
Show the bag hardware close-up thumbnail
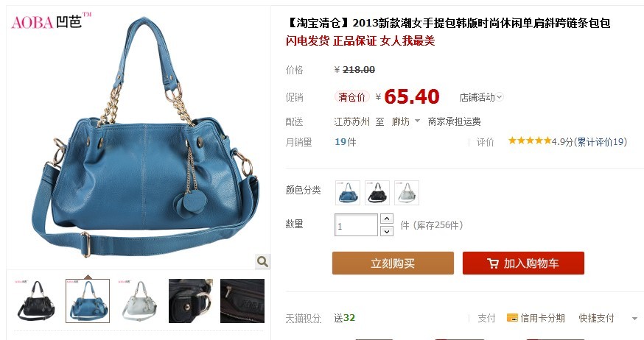191,300
